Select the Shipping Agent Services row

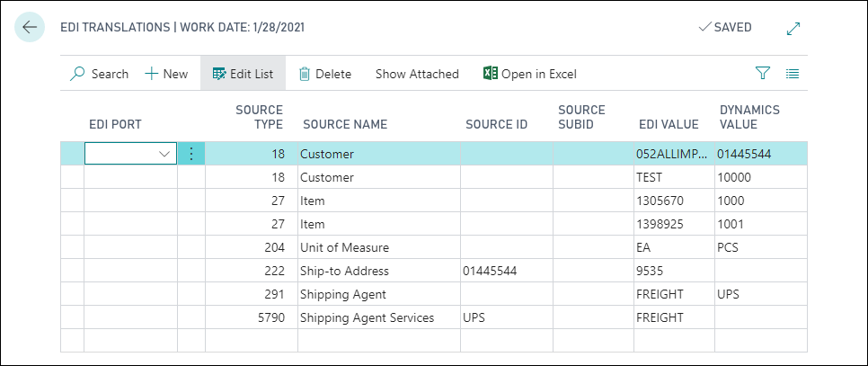point(367,317)
